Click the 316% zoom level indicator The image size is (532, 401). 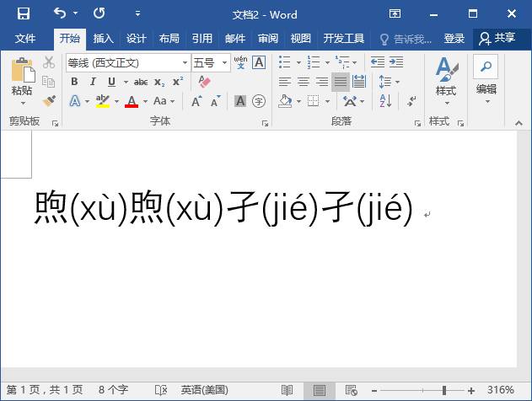(500, 390)
